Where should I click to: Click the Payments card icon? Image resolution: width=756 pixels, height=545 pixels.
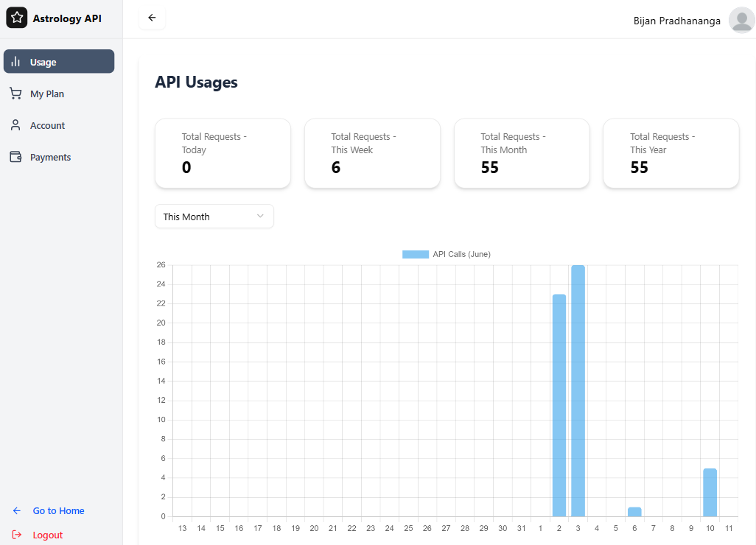(x=15, y=157)
